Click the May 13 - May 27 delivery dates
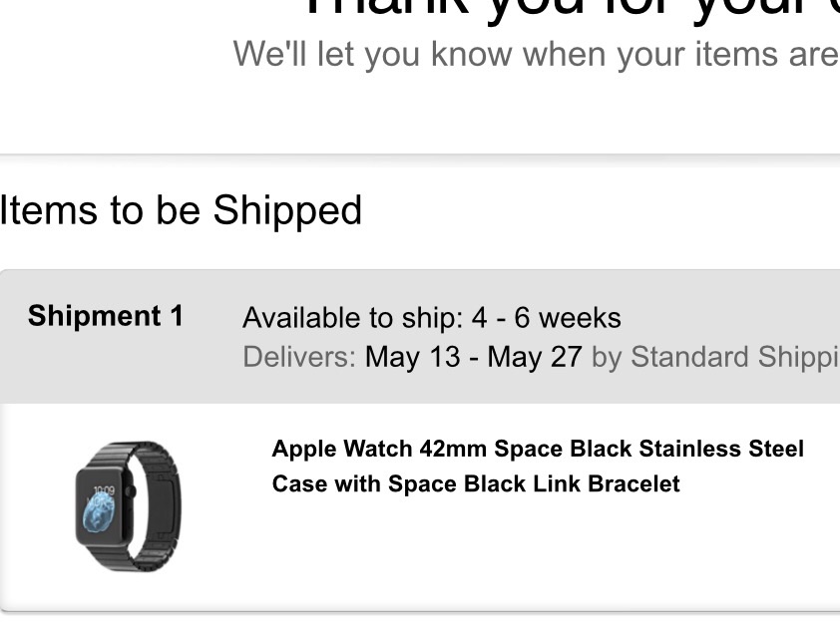 point(473,357)
